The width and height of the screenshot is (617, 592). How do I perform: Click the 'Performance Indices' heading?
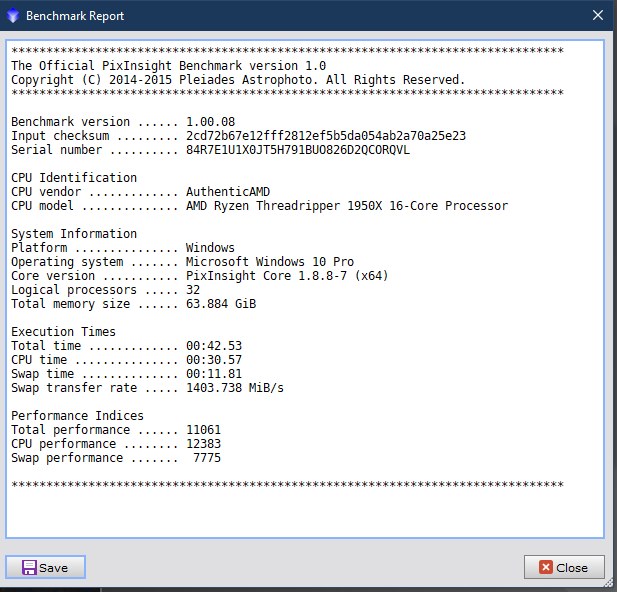pyautogui.click(x=78, y=416)
